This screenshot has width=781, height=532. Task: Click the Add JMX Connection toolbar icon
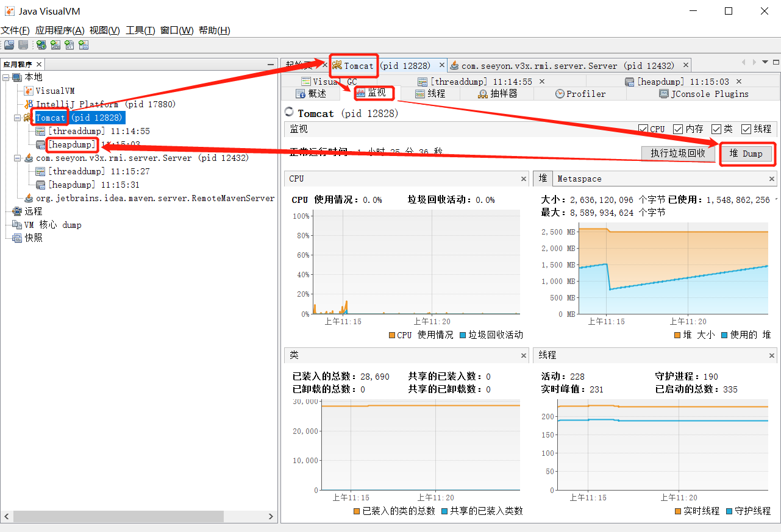click(56, 45)
